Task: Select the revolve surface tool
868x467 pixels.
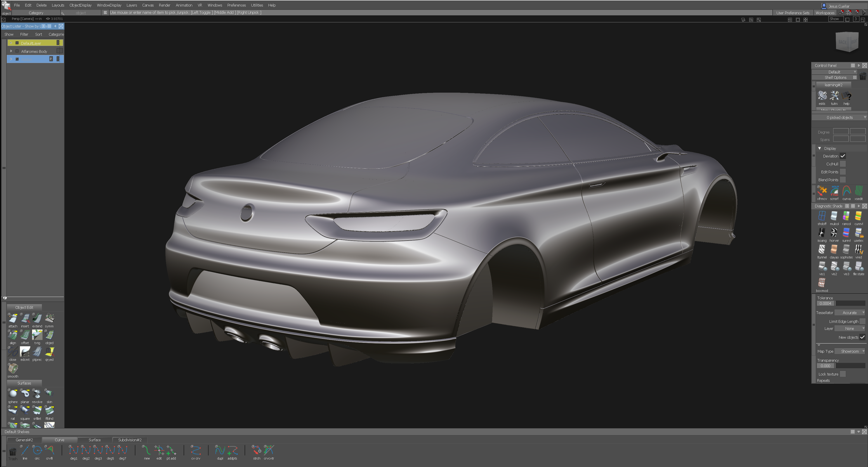Action: (x=37, y=394)
